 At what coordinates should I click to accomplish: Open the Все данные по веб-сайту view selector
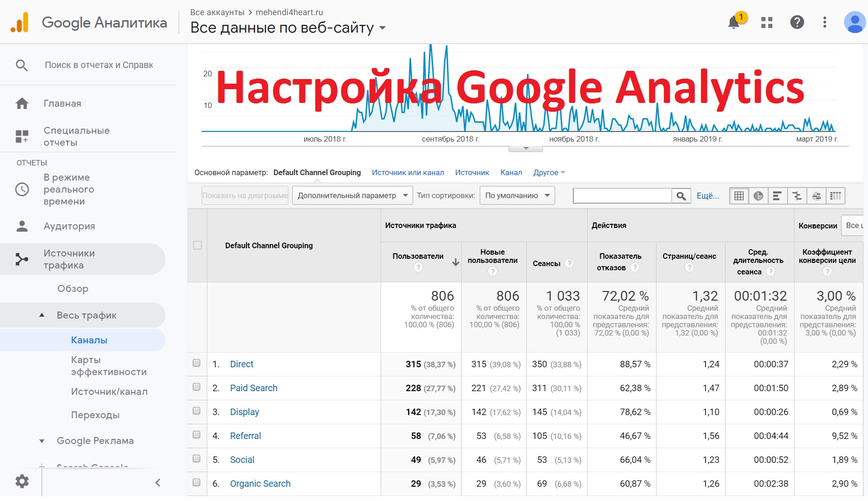(288, 28)
